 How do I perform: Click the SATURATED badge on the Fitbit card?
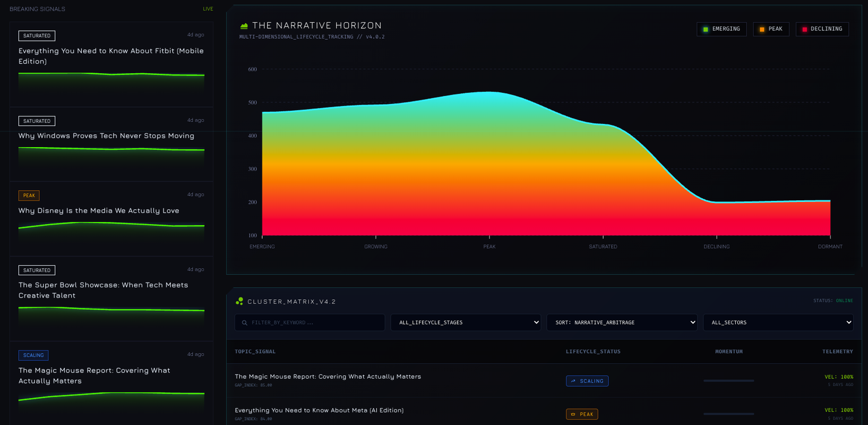(37, 36)
